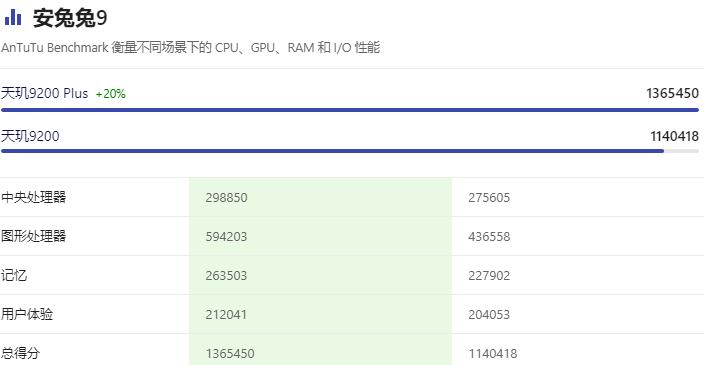
Task: Click the 1365450 score above the top bar
Action: click(672, 93)
